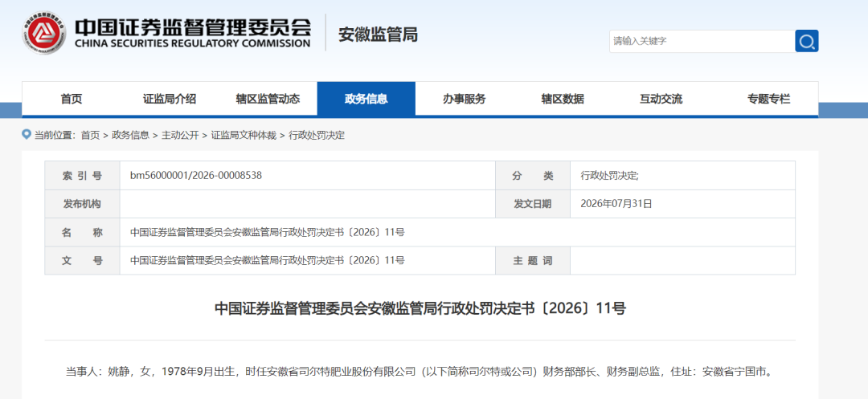Click the paragraph starting 当事人：姚静
This screenshot has height=399, width=868.
point(419,372)
